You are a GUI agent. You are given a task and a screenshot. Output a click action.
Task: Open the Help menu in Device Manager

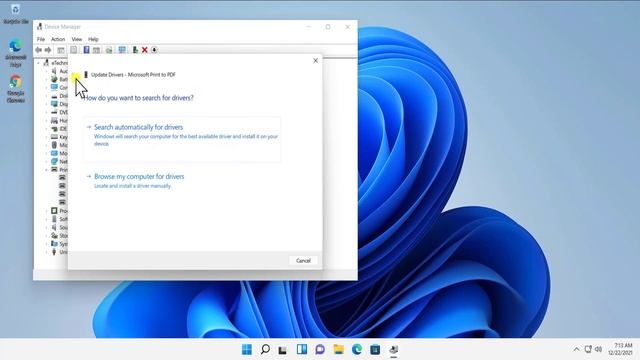[93, 39]
